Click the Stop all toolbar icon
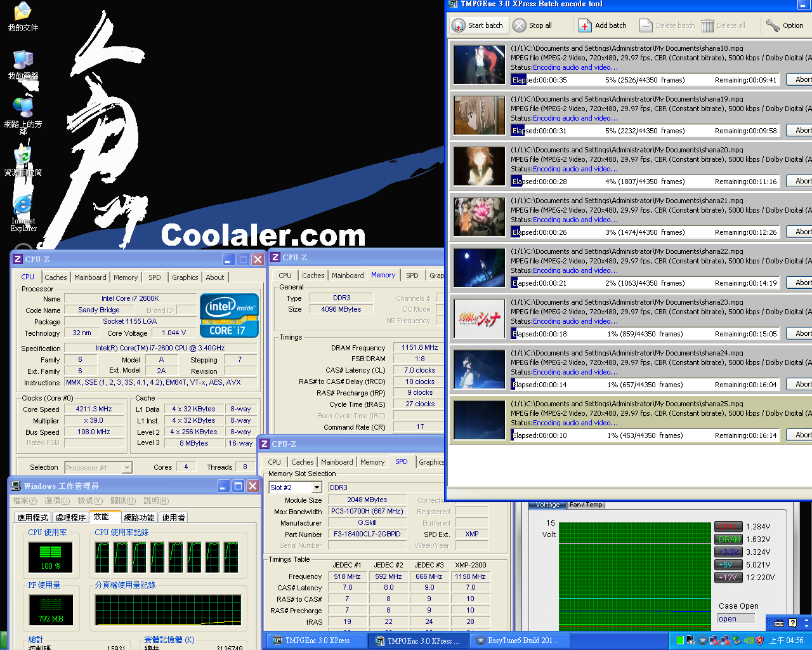The height and width of the screenshot is (650, 812). click(x=520, y=25)
